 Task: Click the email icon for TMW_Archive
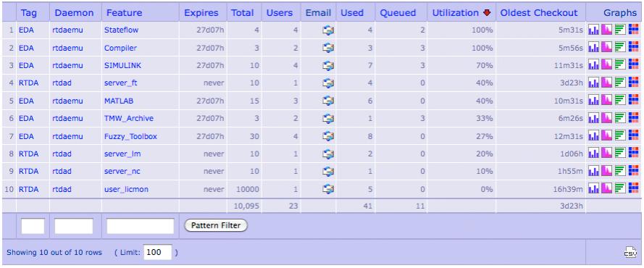(x=327, y=118)
